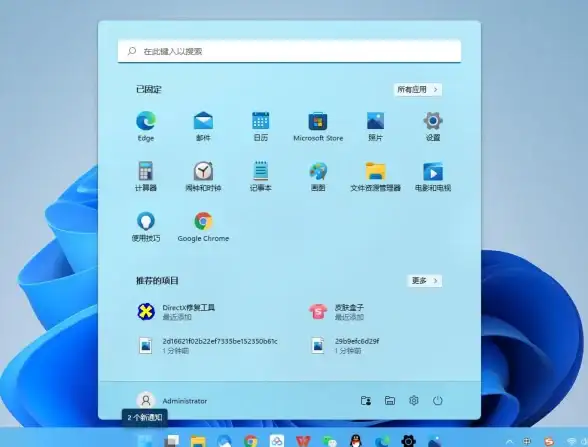Click the 已固定 Pinned heading
This screenshot has height=447, width=588.
[149, 89]
